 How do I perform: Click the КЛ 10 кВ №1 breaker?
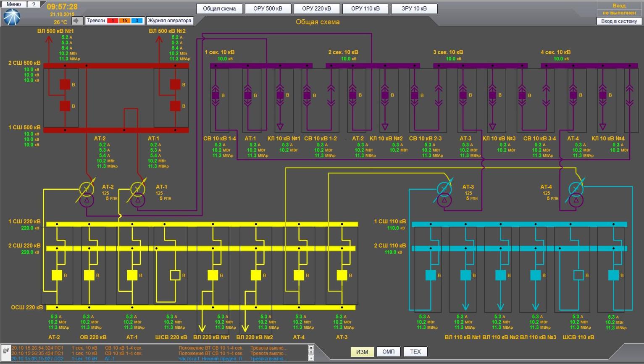(x=280, y=95)
